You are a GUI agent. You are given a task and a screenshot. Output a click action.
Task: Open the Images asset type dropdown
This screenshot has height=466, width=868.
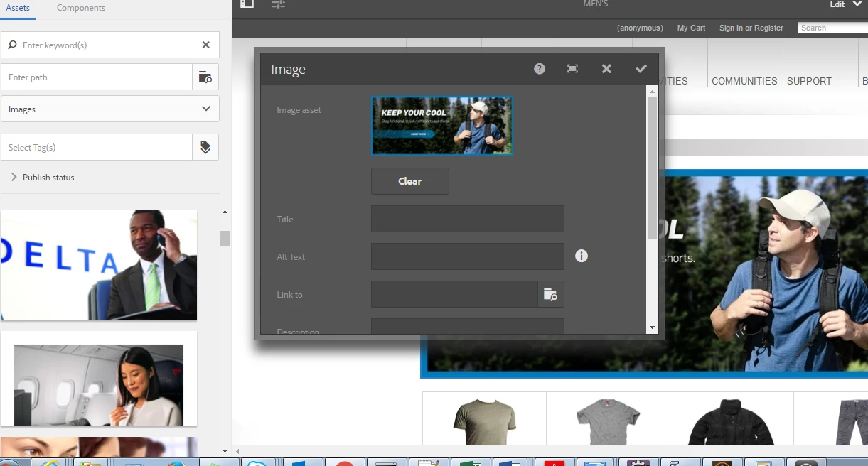click(x=110, y=109)
